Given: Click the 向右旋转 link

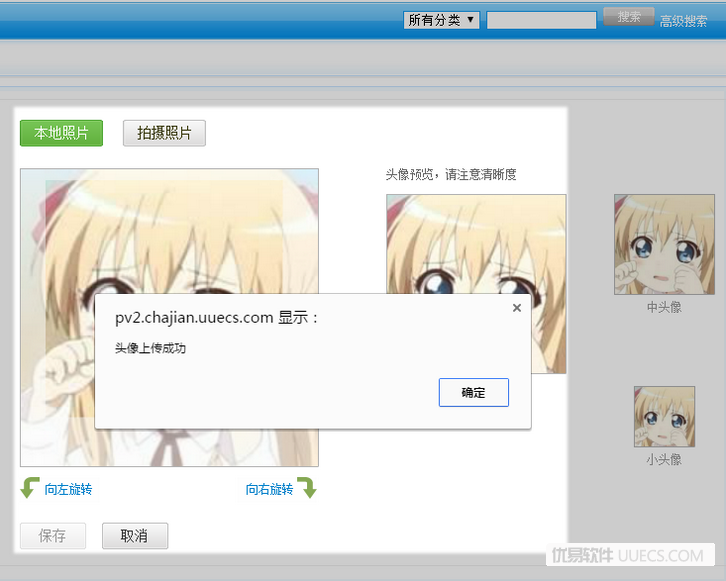Looking at the screenshot, I should [x=269, y=489].
